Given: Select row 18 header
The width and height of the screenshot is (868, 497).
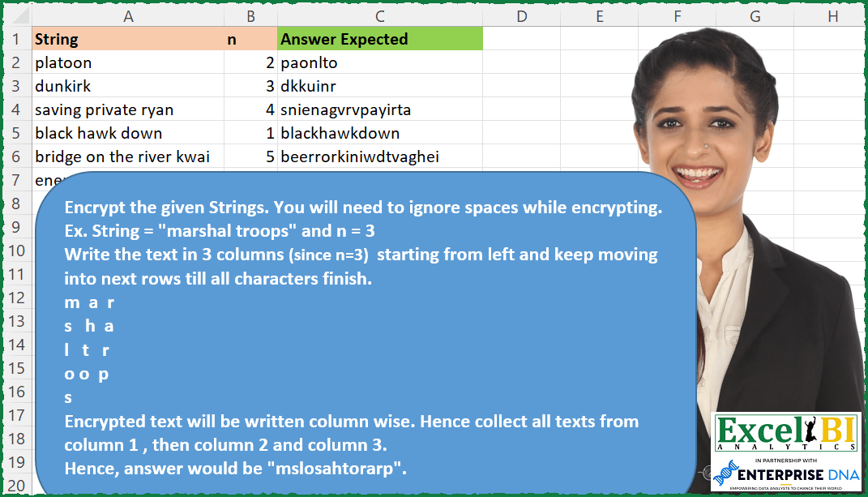Looking at the screenshot, I should click(16, 439).
